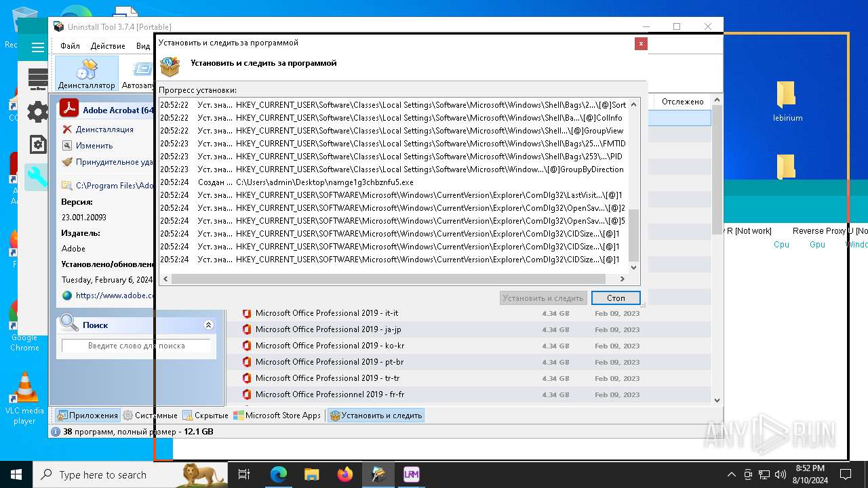This screenshot has height=488, width=868.
Task: Open Task View on the taskbar
Action: click(244, 474)
